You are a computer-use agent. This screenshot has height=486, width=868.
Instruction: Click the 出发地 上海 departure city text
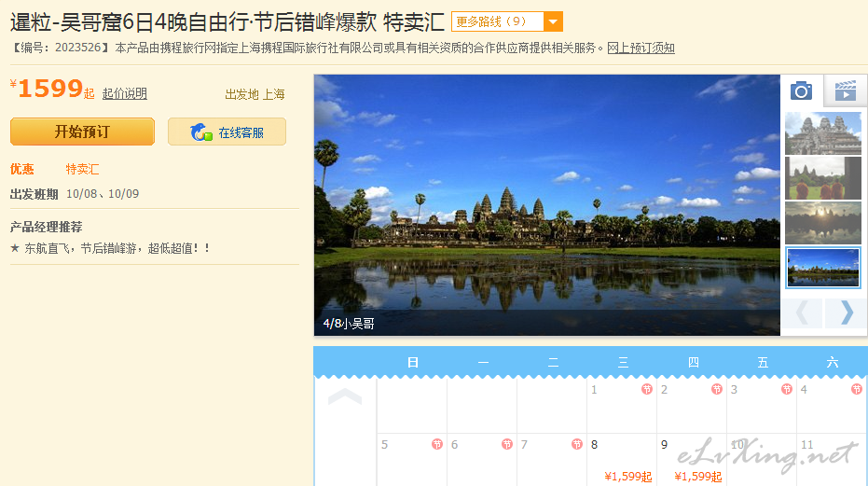(x=255, y=94)
